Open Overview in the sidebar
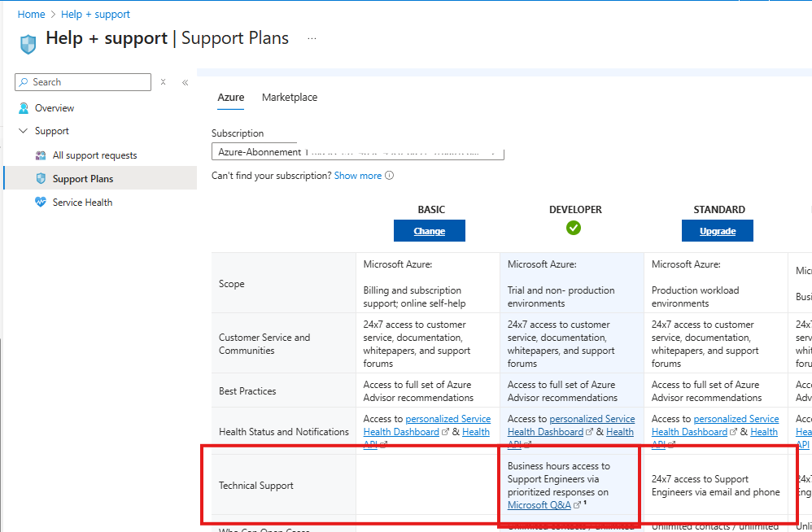Viewport: 812px width, 532px height. click(55, 107)
